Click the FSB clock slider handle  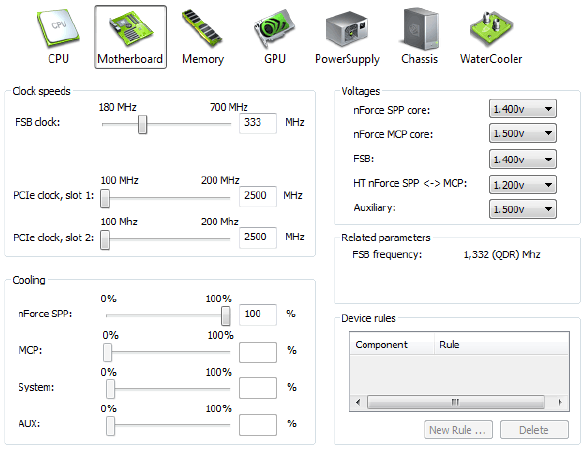coord(143,124)
